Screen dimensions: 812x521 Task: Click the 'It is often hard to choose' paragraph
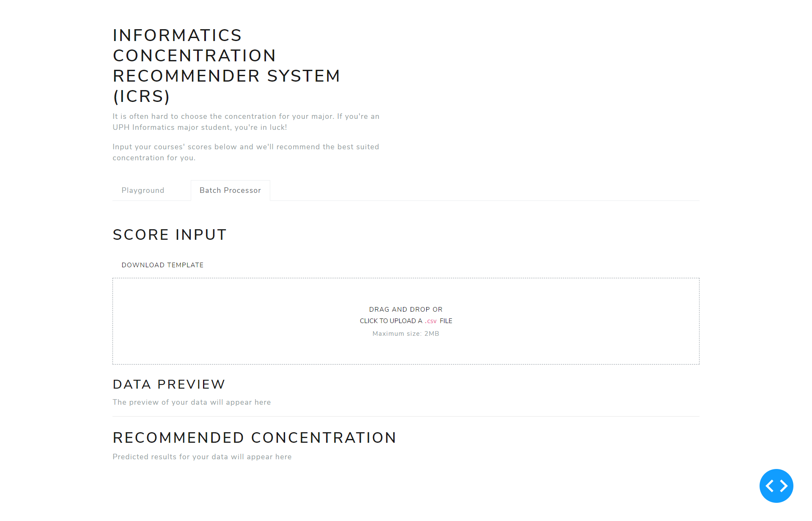pos(246,122)
